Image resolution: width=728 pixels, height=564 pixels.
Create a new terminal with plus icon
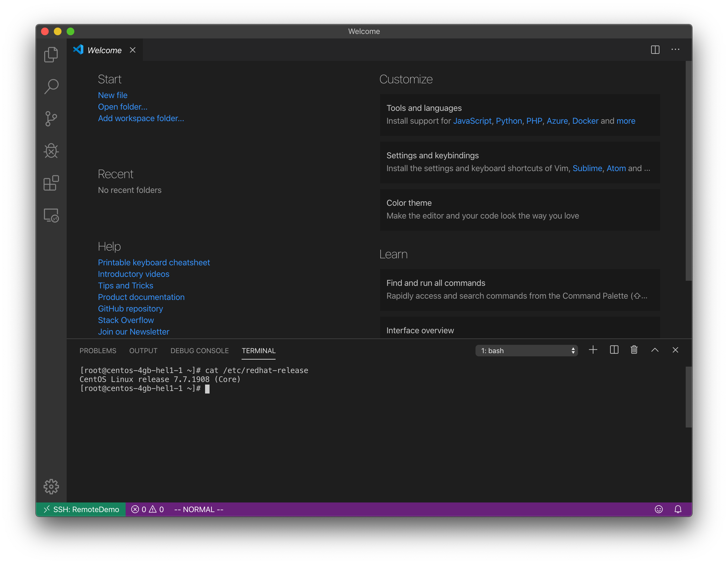[593, 350]
